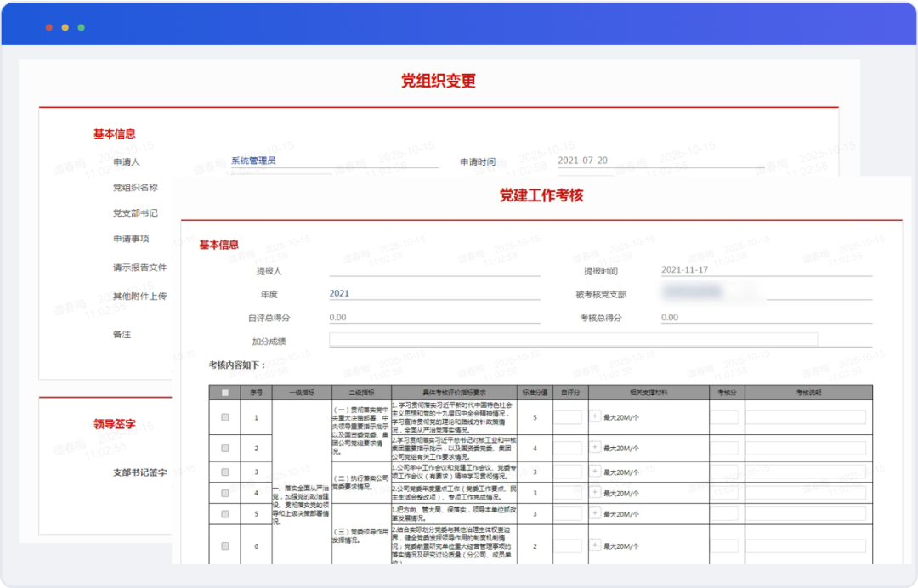Click the 自评分 input for row 1
This screenshot has width=918, height=588.
coord(568,417)
